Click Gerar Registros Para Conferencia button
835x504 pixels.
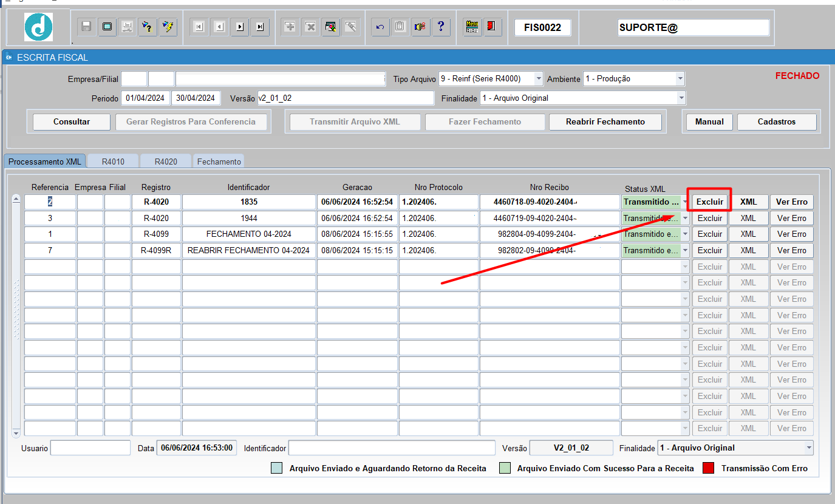tap(191, 121)
